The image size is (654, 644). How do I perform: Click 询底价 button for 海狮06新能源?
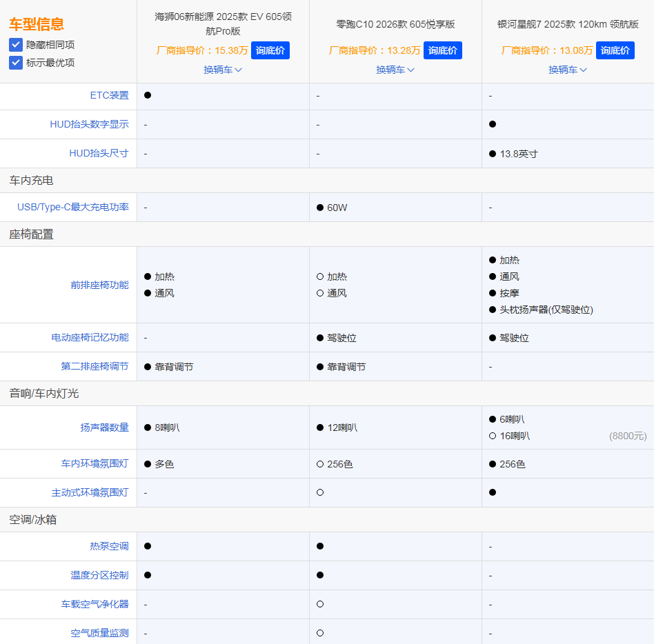pos(270,50)
